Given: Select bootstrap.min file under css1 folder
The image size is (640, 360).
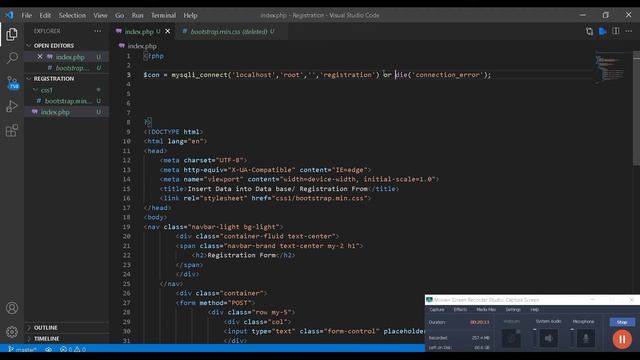Looking at the screenshot, I should click(67, 101).
